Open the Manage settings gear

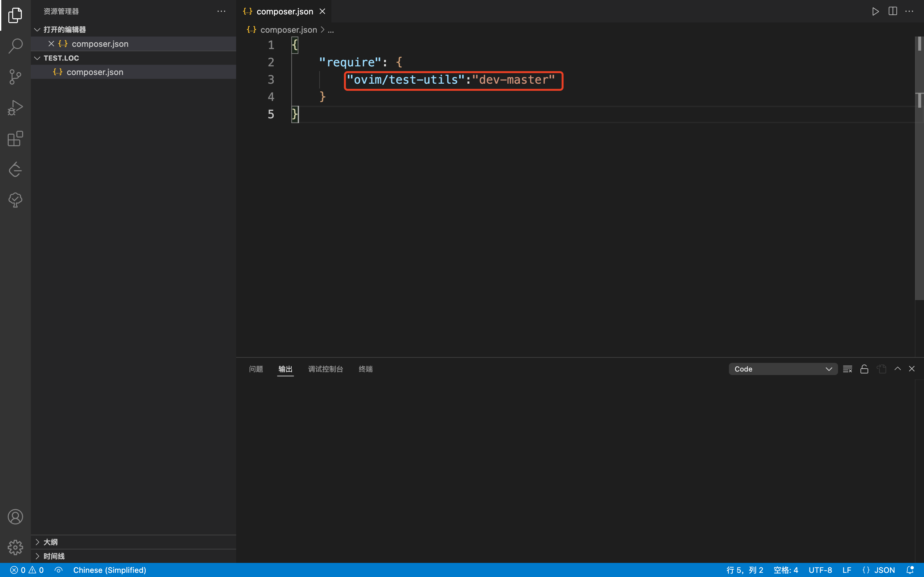pos(15,547)
